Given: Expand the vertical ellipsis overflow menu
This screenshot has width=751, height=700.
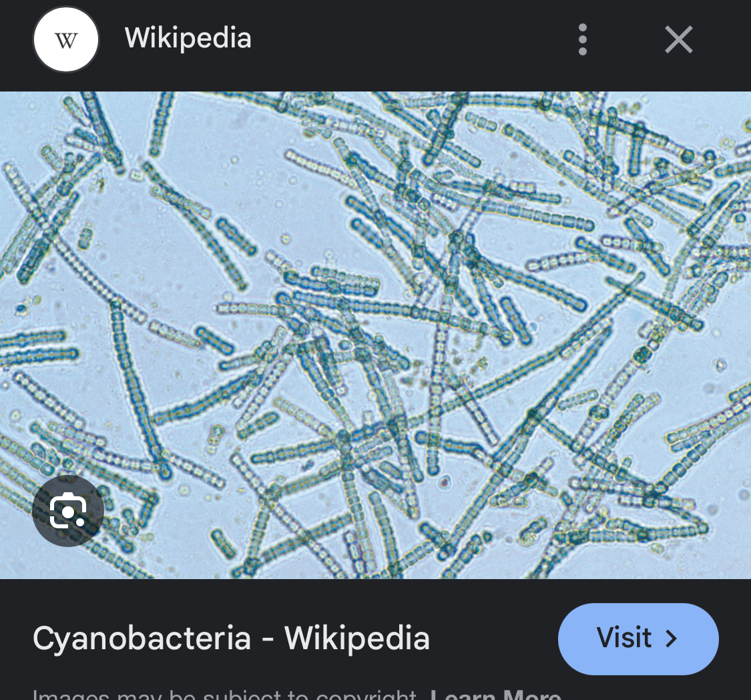Looking at the screenshot, I should [582, 39].
